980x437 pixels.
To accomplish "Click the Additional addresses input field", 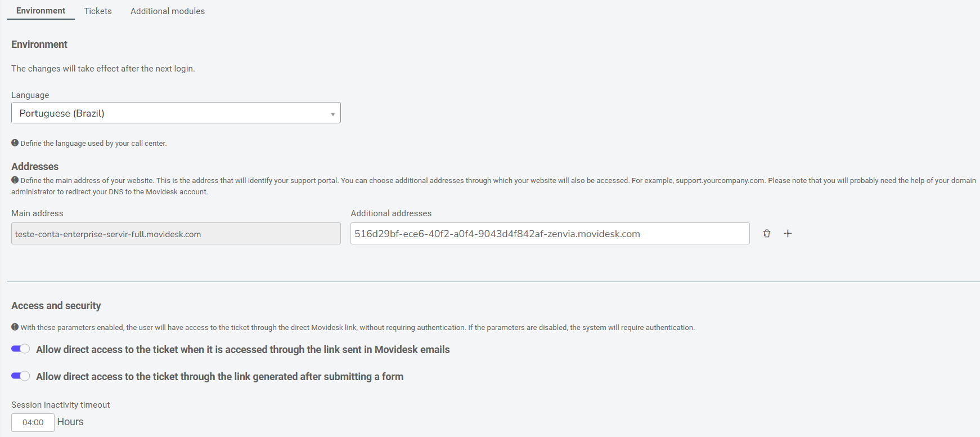I will (550, 234).
